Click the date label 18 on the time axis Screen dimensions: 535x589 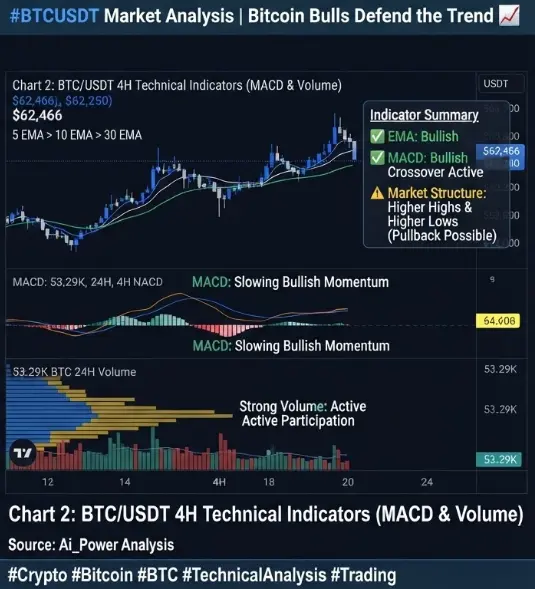pyautogui.click(x=269, y=482)
